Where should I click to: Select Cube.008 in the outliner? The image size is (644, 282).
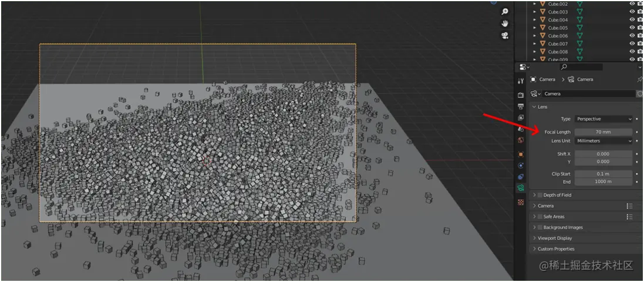[558, 52]
